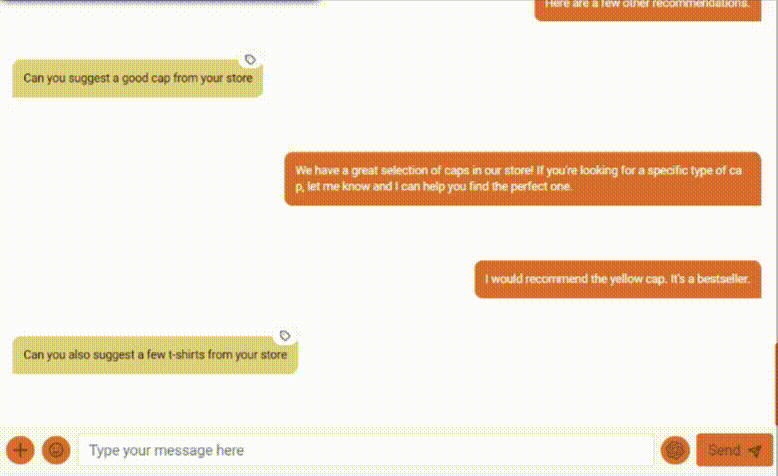Select the 'recommend the yellow cap' reply
This screenshot has width=778, height=476.
tap(618, 279)
